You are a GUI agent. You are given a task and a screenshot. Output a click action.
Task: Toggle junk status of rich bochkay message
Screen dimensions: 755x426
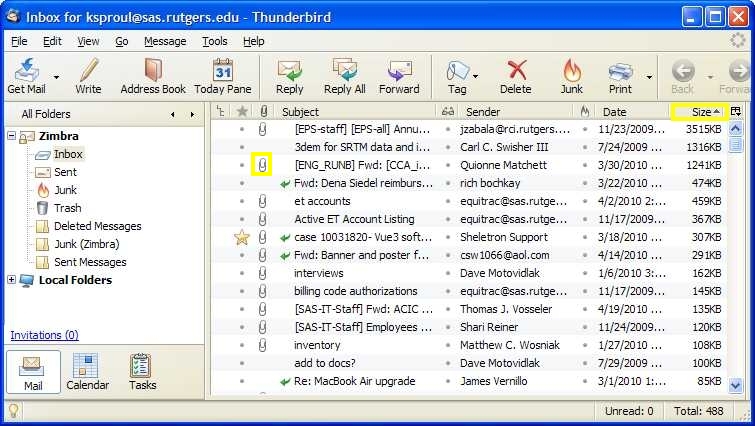(585, 183)
